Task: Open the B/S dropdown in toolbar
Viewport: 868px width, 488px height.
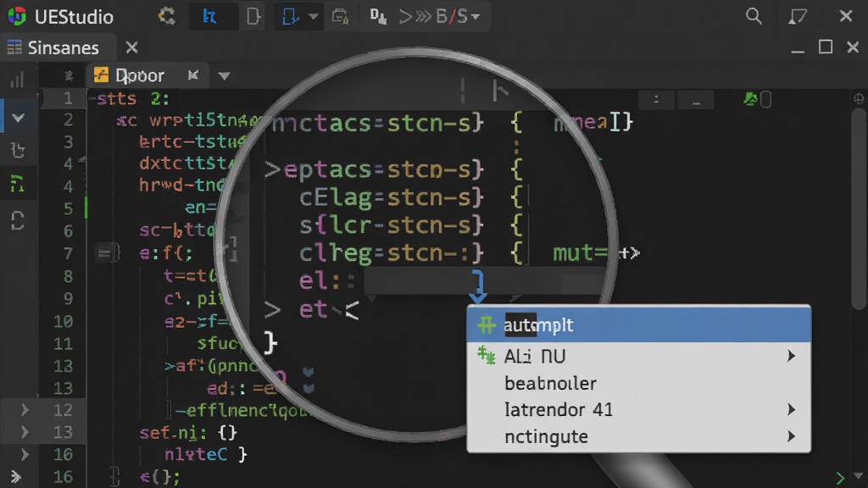Action: pyautogui.click(x=458, y=17)
